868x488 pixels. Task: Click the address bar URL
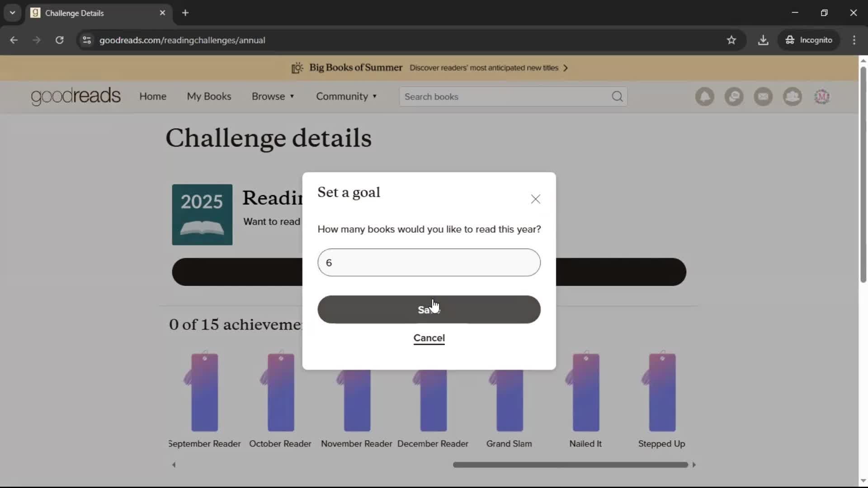[x=182, y=40]
